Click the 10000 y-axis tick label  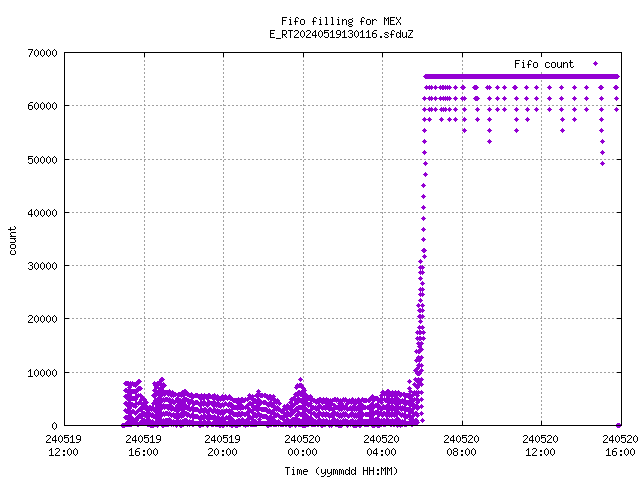[42, 373]
